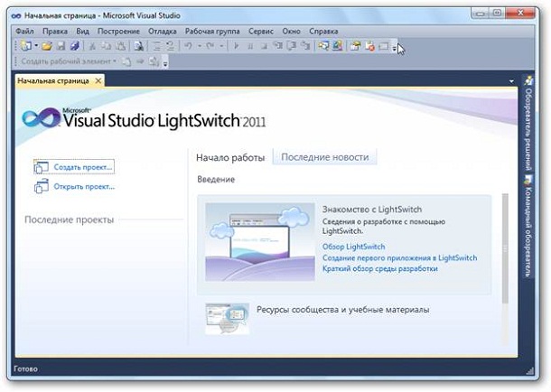Viewport: 551px width, 392px height.
Task: Click the rectangle window icon at toolbar end
Action: (x=384, y=46)
